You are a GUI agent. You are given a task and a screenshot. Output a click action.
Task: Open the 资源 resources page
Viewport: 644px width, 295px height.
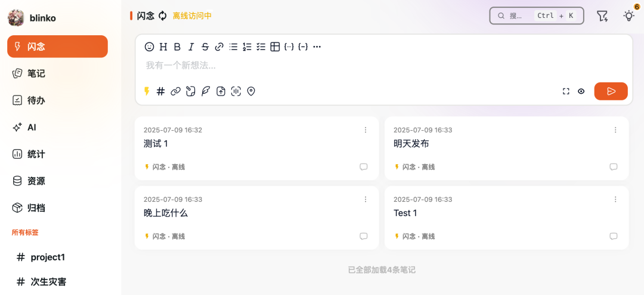57,181
